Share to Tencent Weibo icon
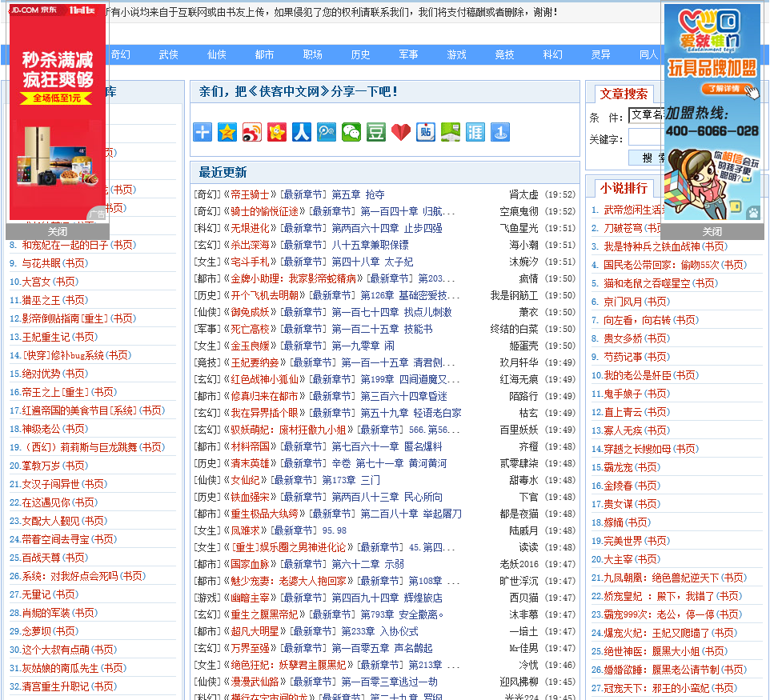The width and height of the screenshot is (770, 700). (x=327, y=132)
